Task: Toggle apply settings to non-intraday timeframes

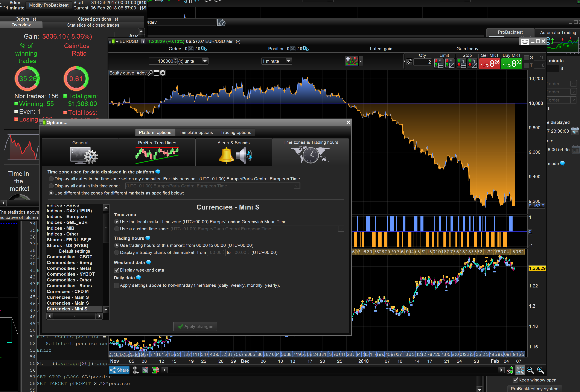Action: click(x=117, y=286)
